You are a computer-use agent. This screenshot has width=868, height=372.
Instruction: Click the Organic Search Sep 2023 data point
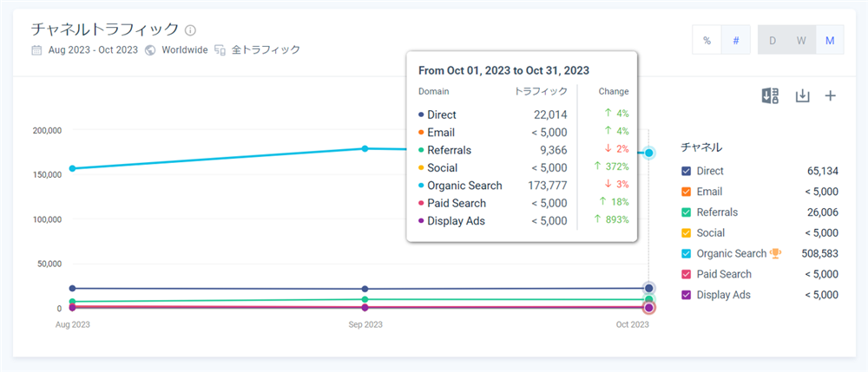click(x=365, y=148)
